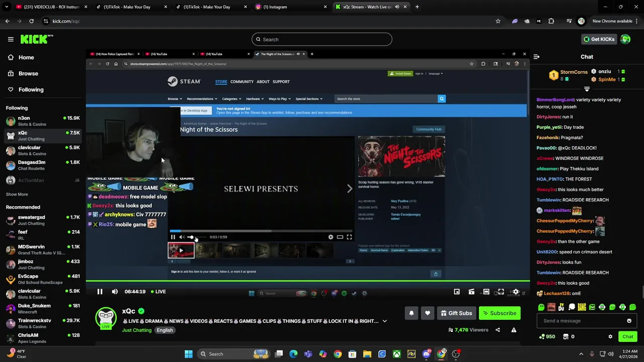Show hidden system tray icons

581,354
